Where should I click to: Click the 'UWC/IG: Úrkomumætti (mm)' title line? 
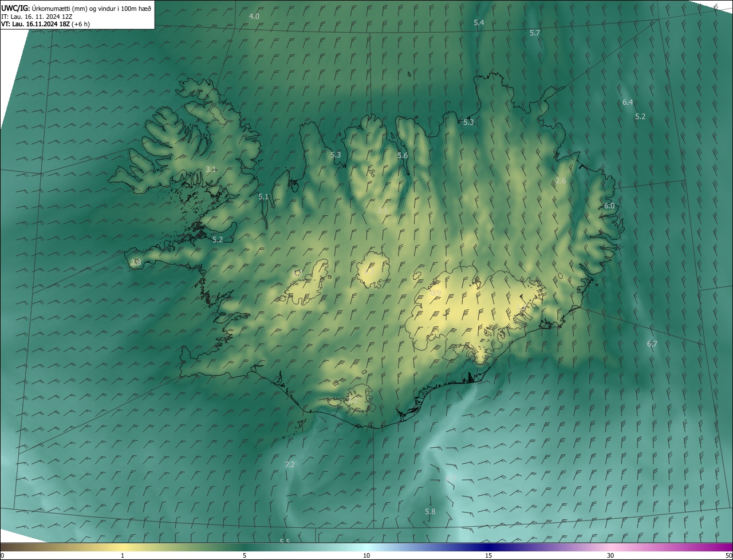(x=76, y=8)
